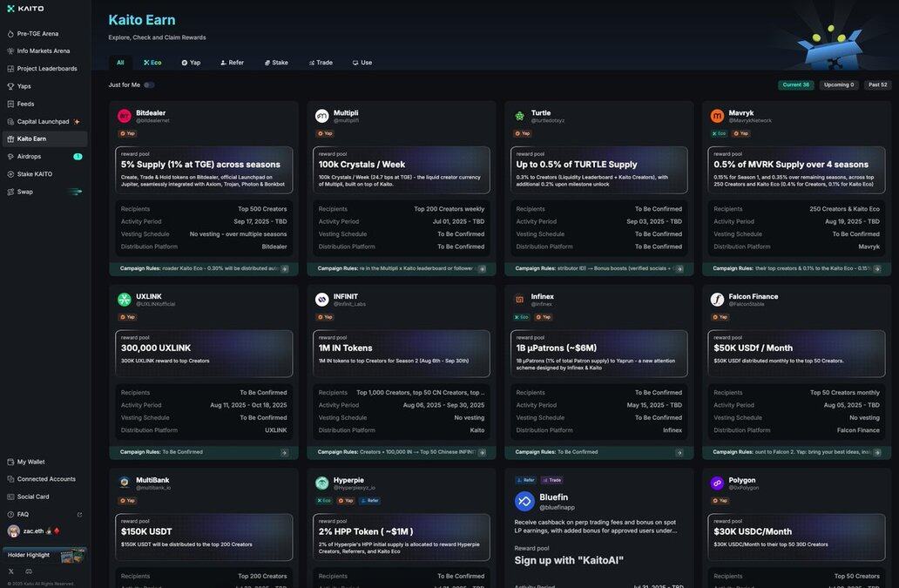Select Kaito Earn in sidebar

(x=44, y=139)
